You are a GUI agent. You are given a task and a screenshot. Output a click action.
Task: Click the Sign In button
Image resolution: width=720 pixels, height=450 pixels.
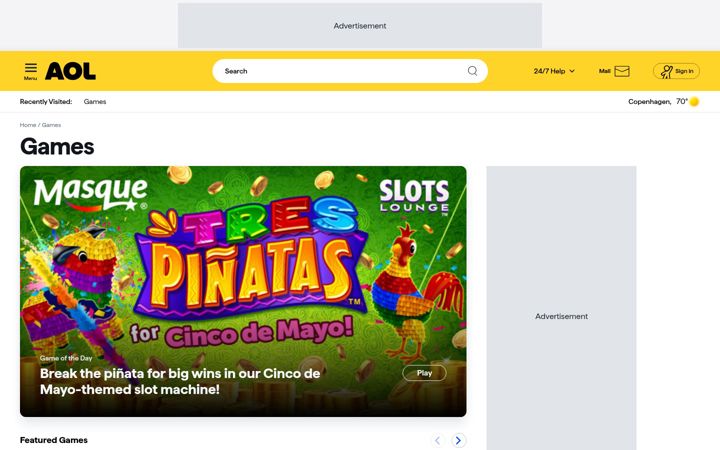[x=676, y=71]
